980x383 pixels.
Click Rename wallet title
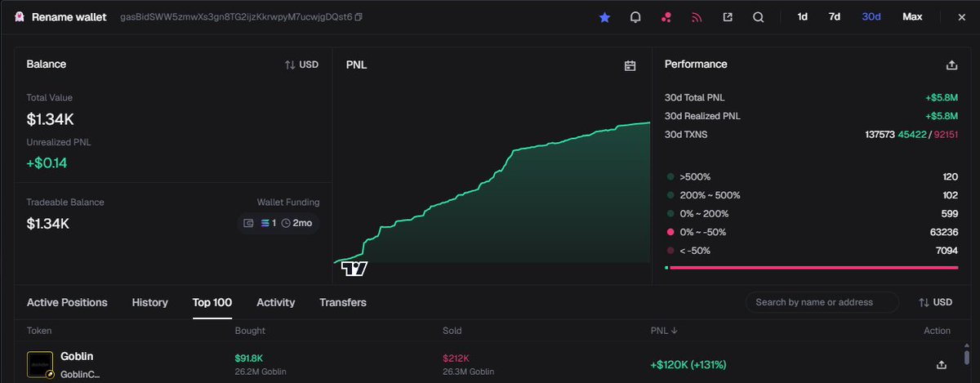pyautogui.click(x=69, y=17)
